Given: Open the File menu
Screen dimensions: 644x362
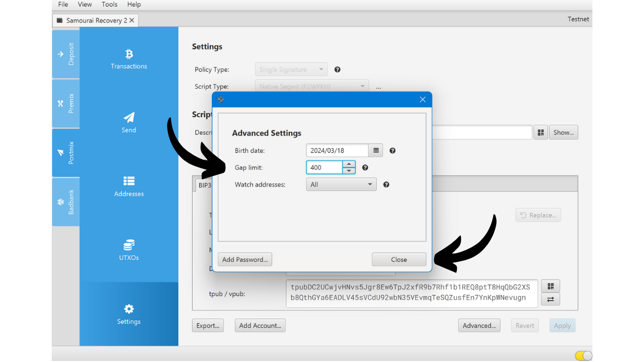Looking at the screenshot, I should 63,5.
